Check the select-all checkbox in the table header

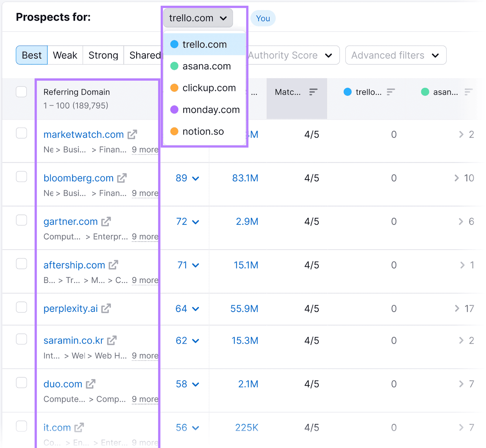(21, 91)
